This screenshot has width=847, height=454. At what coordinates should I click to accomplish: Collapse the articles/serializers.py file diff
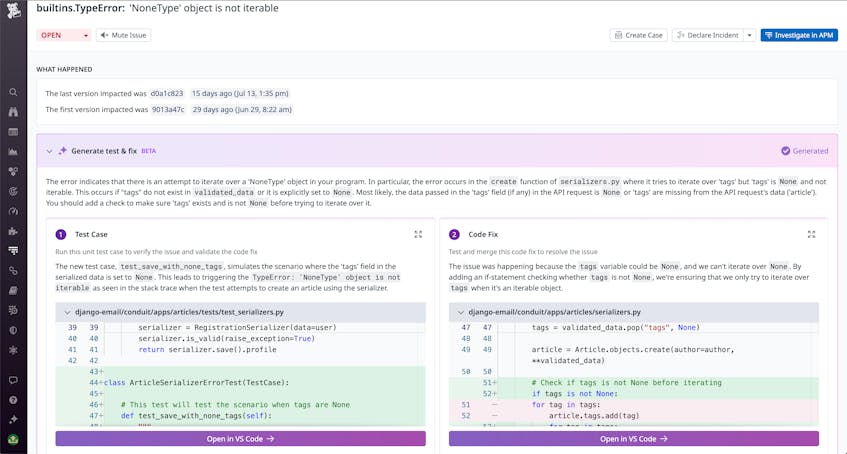click(x=461, y=312)
